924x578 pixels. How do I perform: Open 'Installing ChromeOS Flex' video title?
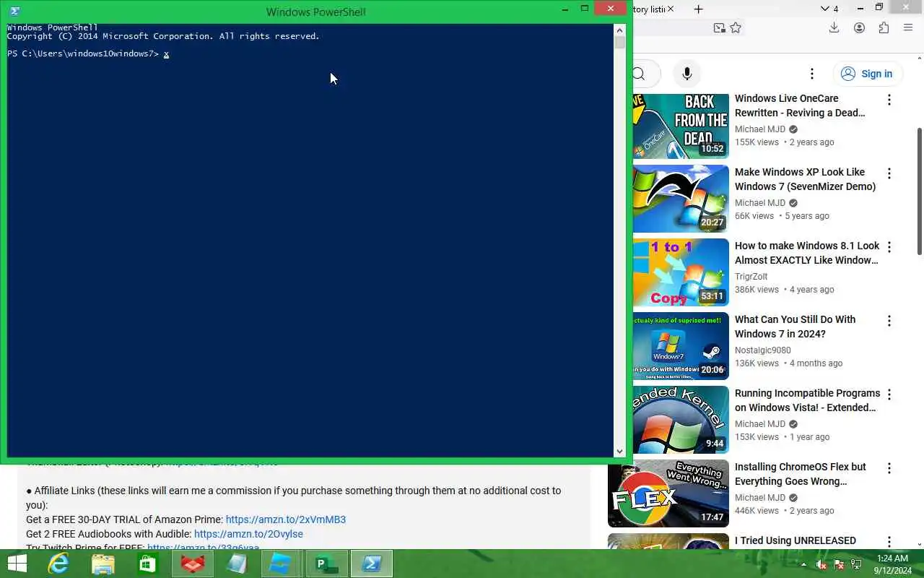click(x=801, y=474)
